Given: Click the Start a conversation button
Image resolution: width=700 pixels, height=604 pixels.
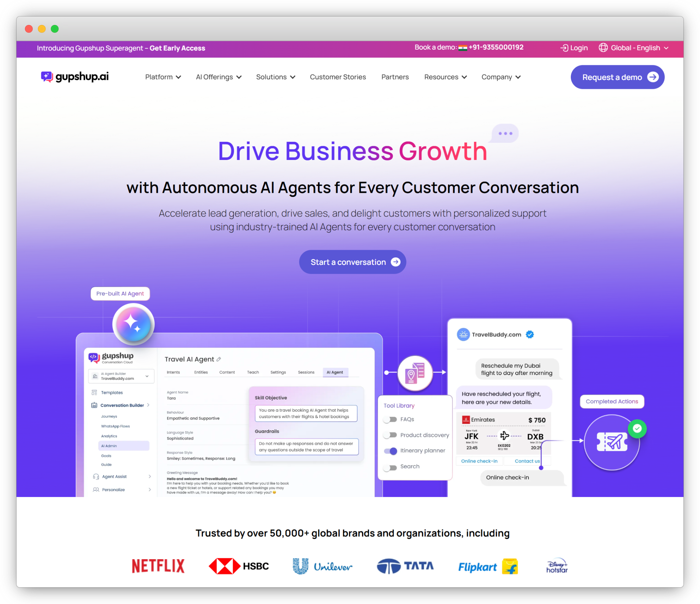Looking at the screenshot, I should tap(352, 262).
